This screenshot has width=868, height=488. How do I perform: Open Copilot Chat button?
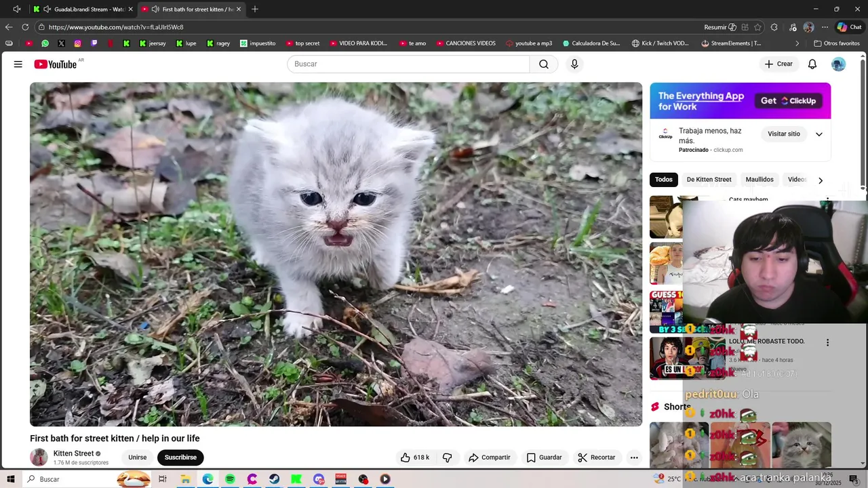850,27
